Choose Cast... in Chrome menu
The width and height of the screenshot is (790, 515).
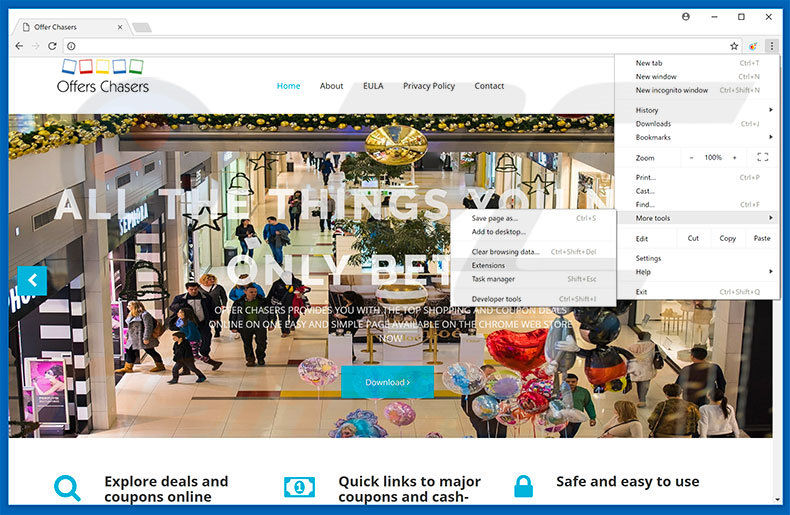pyautogui.click(x=697, y=191)
